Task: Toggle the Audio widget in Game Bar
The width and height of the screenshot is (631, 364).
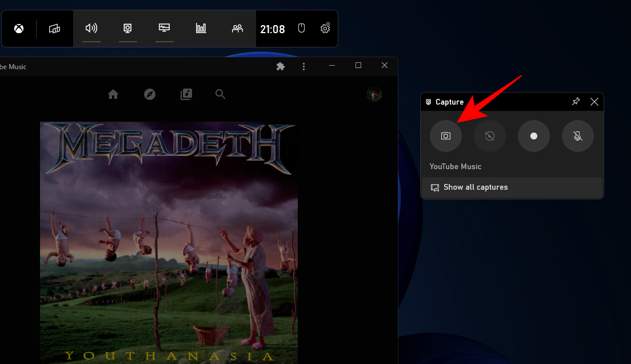Action: tap(91, 28)
